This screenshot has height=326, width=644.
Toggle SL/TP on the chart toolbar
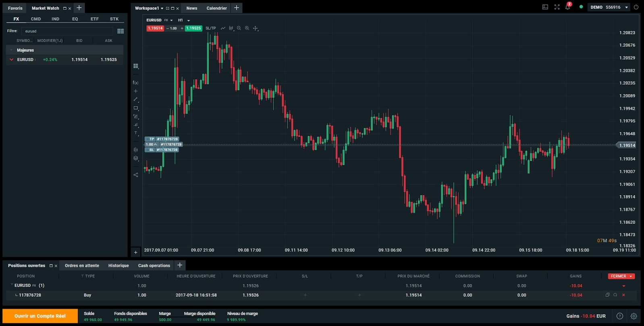210,28
